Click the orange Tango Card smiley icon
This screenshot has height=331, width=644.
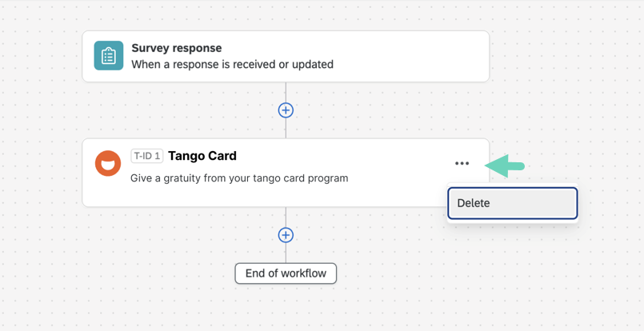point(108,163)
